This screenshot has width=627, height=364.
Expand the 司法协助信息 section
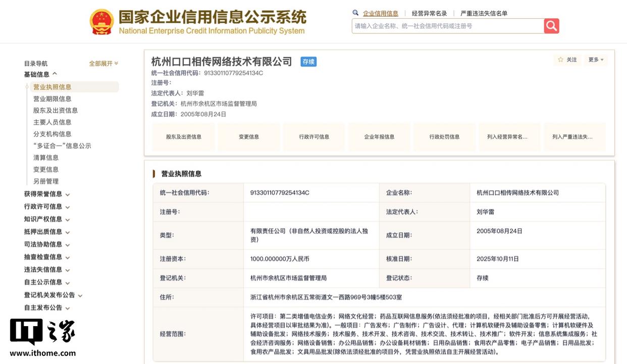47,244
